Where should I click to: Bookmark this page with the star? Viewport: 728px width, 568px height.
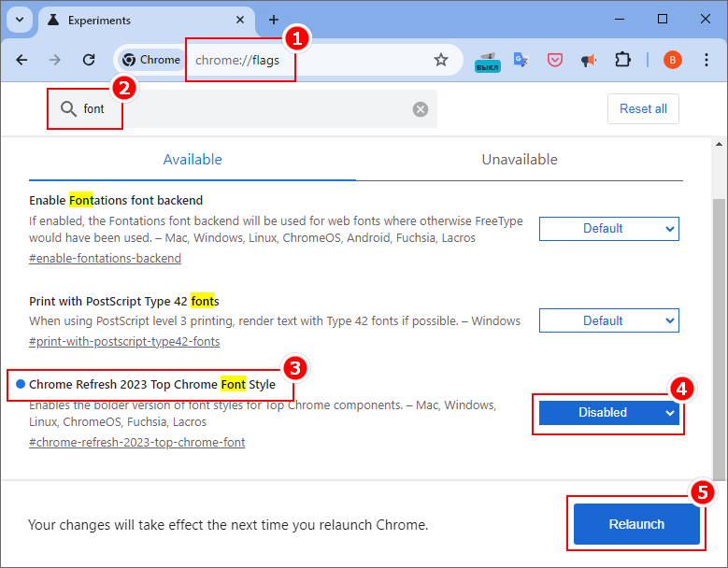tap(440, 60)
